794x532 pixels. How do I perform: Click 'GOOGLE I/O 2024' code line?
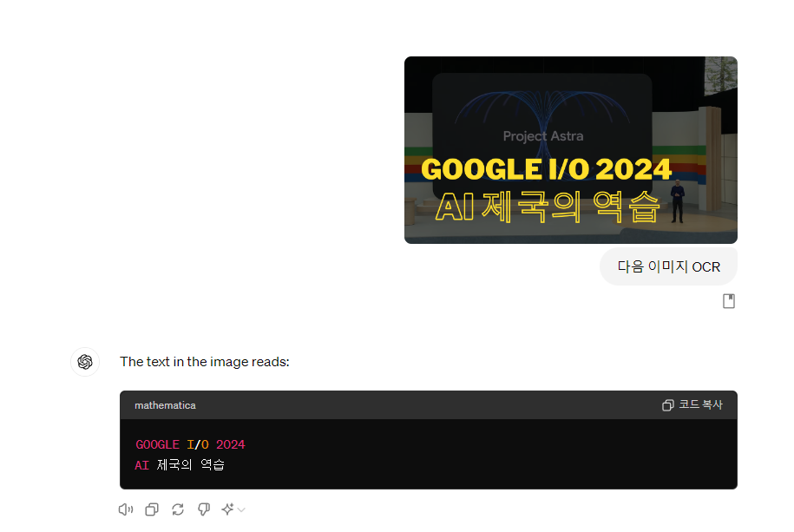pos(190,444)
